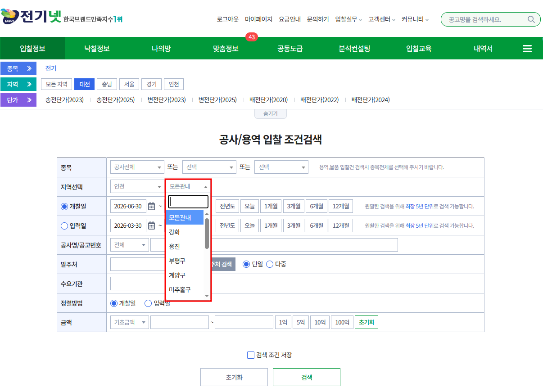Click the 초기화 button in 금액 row
Viewport: 543px width, 392px height.
tap(367, 322)
